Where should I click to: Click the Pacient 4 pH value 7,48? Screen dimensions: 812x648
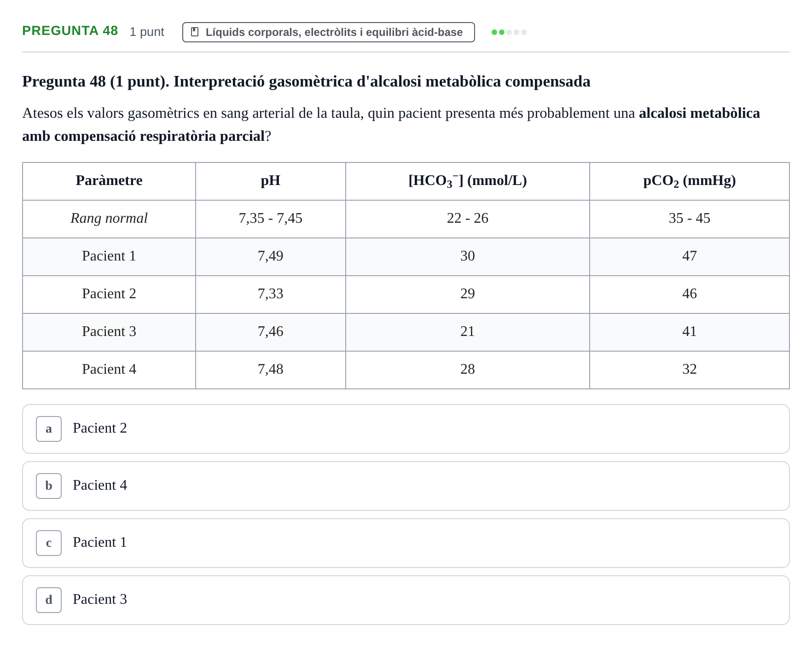coord(271,369)
